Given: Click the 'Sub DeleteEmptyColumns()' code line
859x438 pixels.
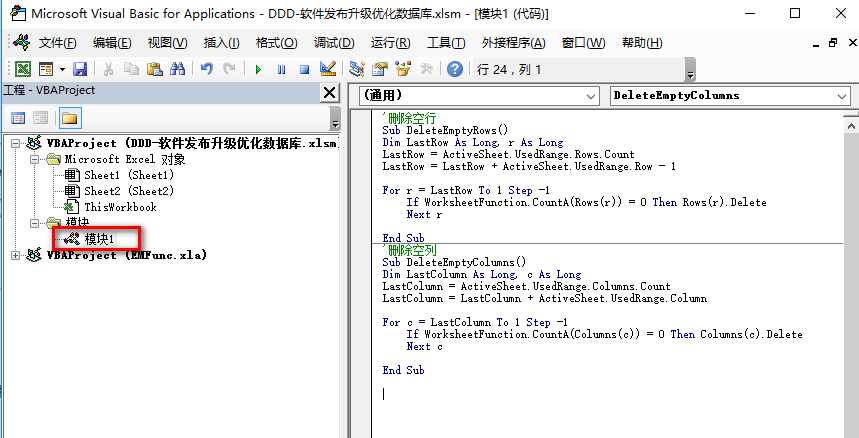Looking at the screenshot, I should click(x=455, y=262).
